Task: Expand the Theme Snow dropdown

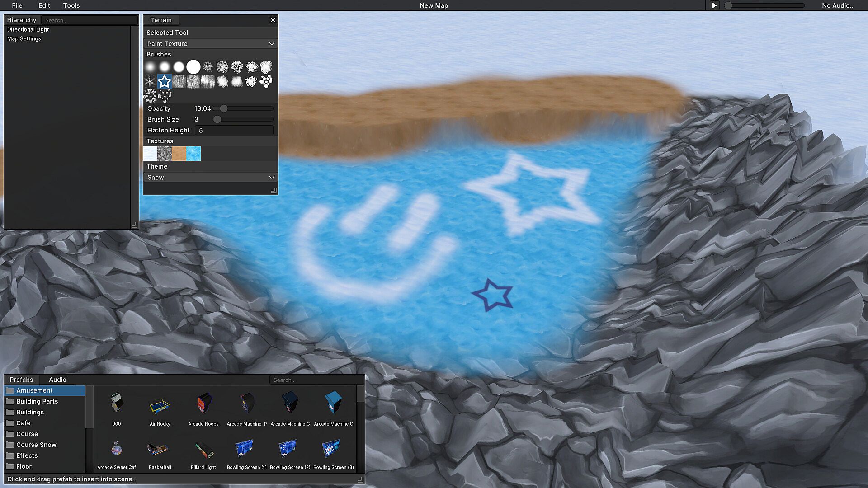Action: click(211, 178)
